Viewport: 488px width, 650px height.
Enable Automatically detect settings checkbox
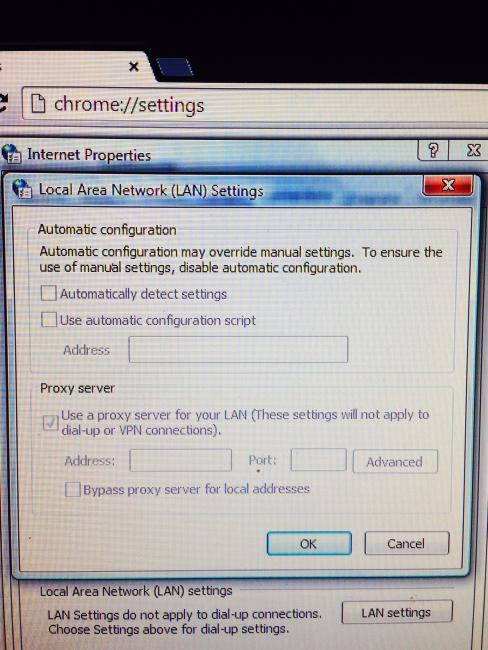(x=49, y=293)
